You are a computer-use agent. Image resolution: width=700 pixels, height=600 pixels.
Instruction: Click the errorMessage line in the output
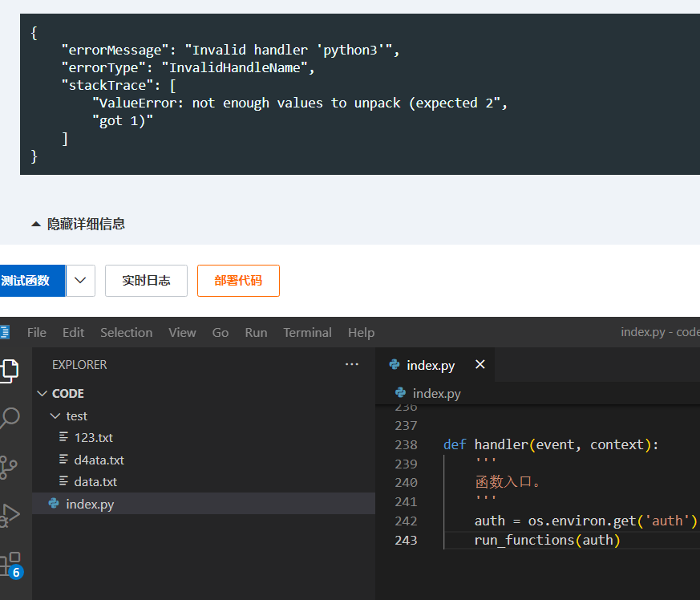pos(230,50)
